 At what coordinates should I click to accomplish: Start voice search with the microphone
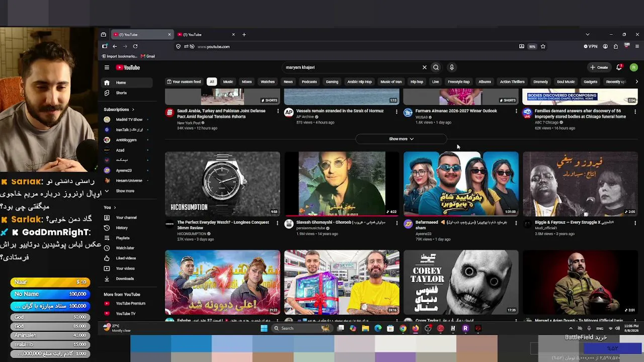coord(452,67)
